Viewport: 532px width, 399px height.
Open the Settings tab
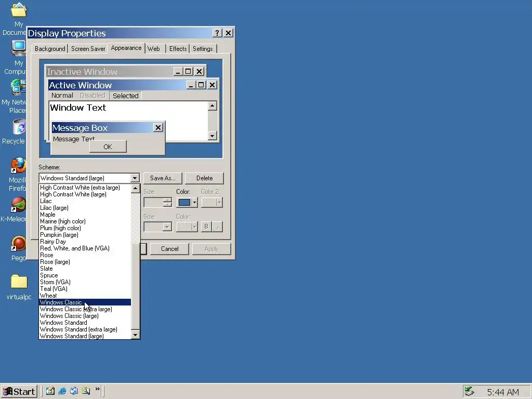(x=203, y=48)
